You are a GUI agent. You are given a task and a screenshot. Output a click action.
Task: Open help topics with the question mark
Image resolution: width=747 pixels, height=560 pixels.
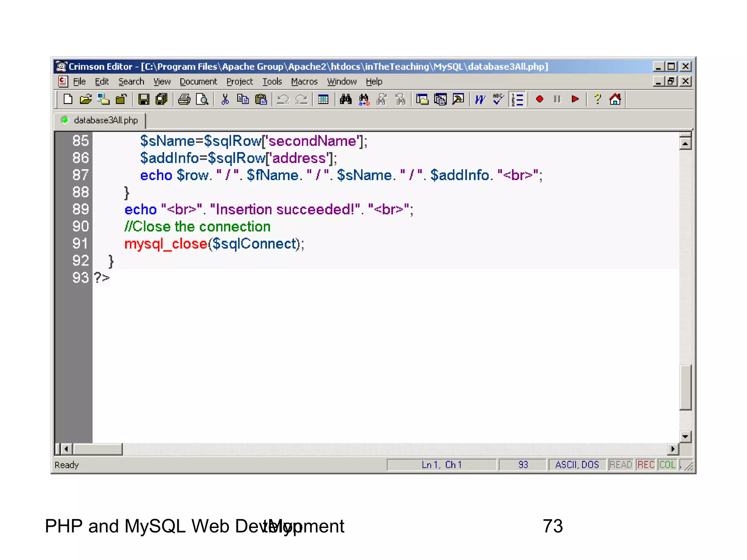597,99
